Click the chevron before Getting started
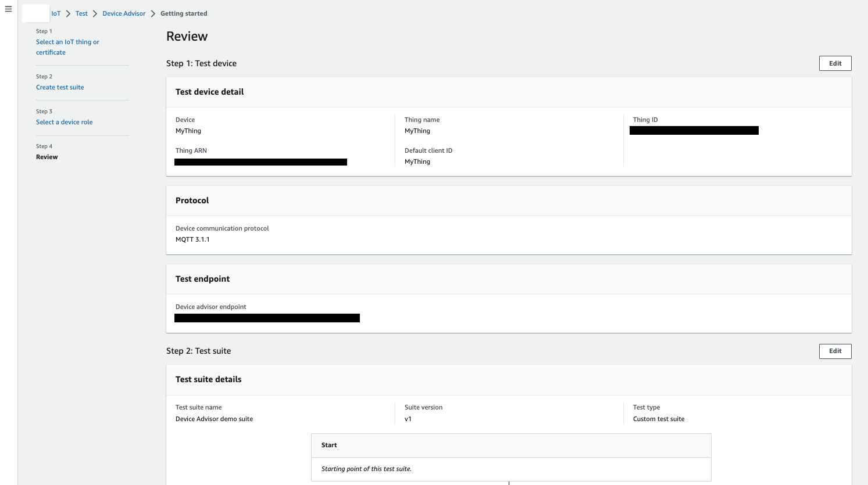The image size is (868, 485). 153,13
